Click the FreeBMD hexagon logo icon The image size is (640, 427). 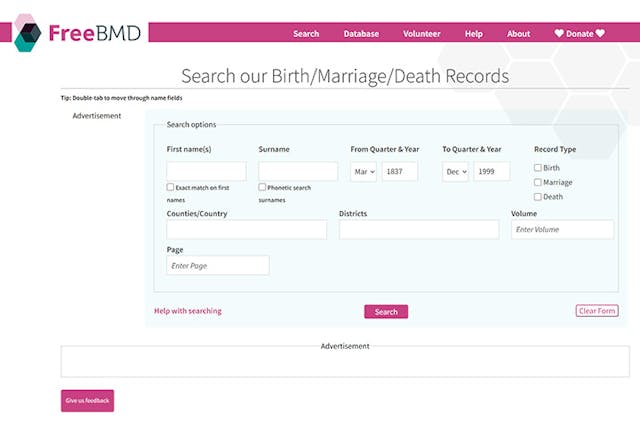click(x=27, y=33)
